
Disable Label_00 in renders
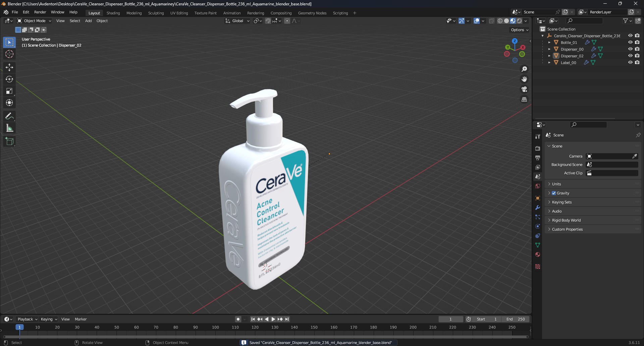click(637, 63)
